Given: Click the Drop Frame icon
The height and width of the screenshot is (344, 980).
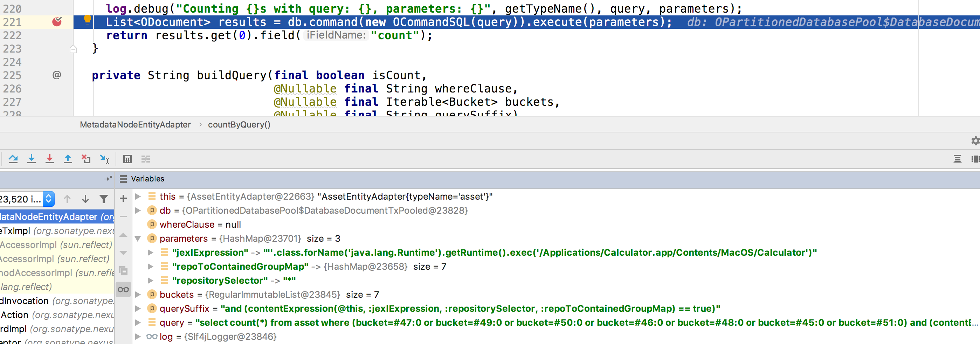Looking at the screenshot, I should click(x=86, y=159).
